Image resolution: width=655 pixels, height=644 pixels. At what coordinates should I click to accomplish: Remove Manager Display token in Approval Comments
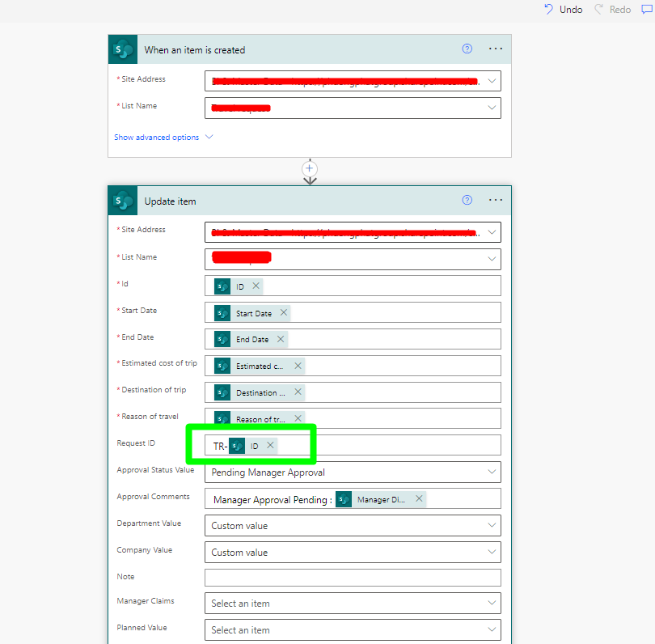[x=419, y=498]
